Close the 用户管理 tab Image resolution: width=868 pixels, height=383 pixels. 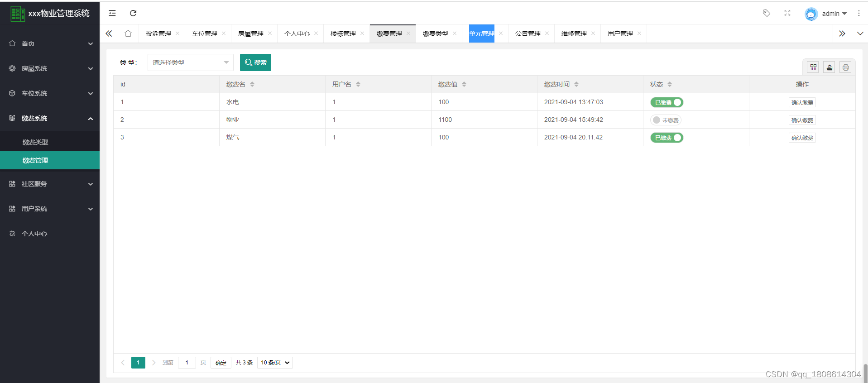tap(639, 33)
